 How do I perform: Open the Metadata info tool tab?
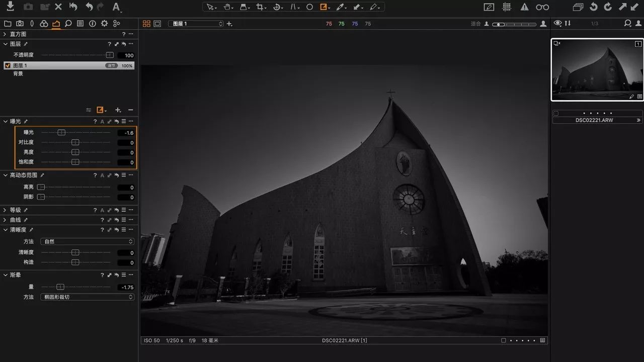pos(93,24)
